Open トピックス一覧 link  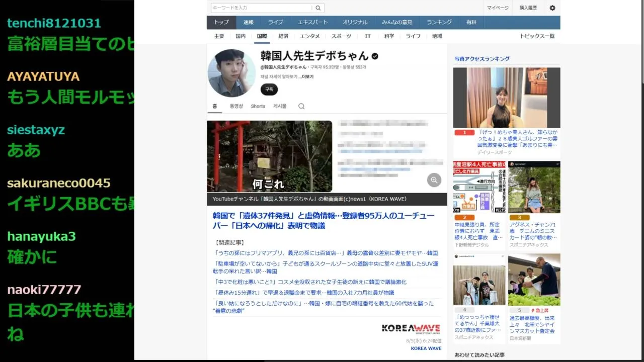click(x=537, y=36)
